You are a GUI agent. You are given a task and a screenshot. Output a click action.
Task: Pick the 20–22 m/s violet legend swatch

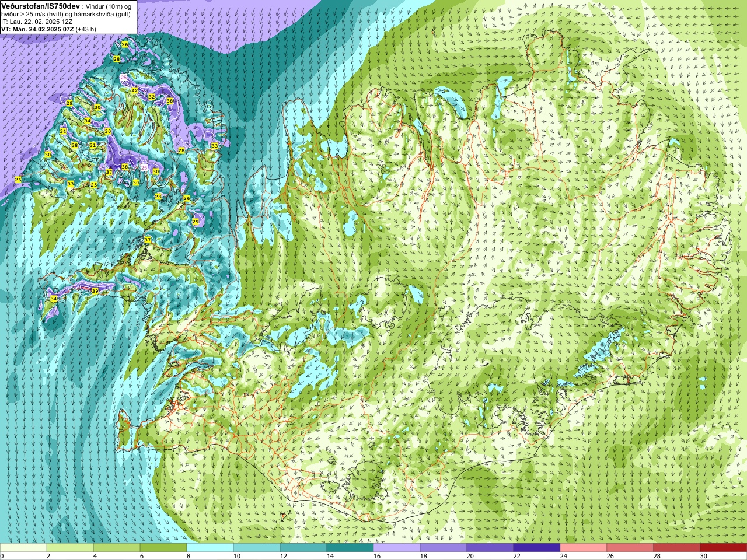click(490, 548)
